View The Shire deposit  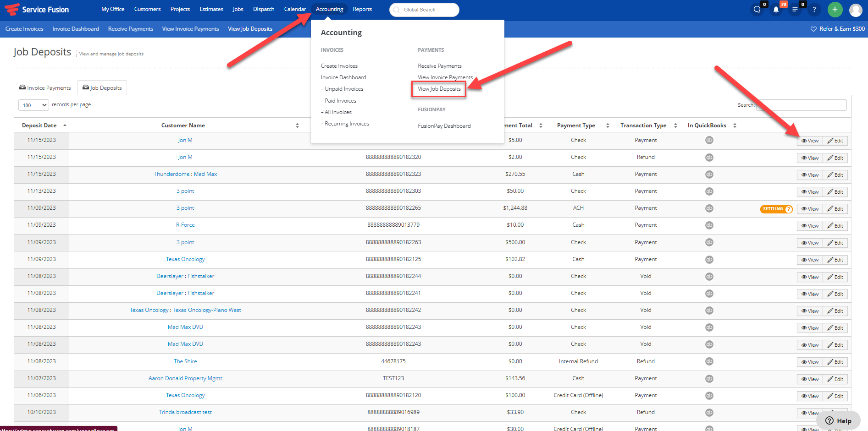810,362
